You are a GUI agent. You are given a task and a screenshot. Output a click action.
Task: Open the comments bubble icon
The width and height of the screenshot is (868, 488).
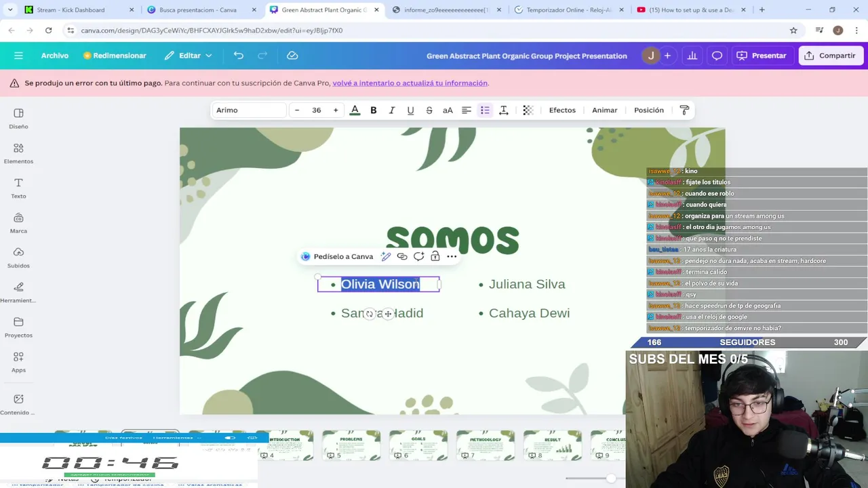[717, 56]
